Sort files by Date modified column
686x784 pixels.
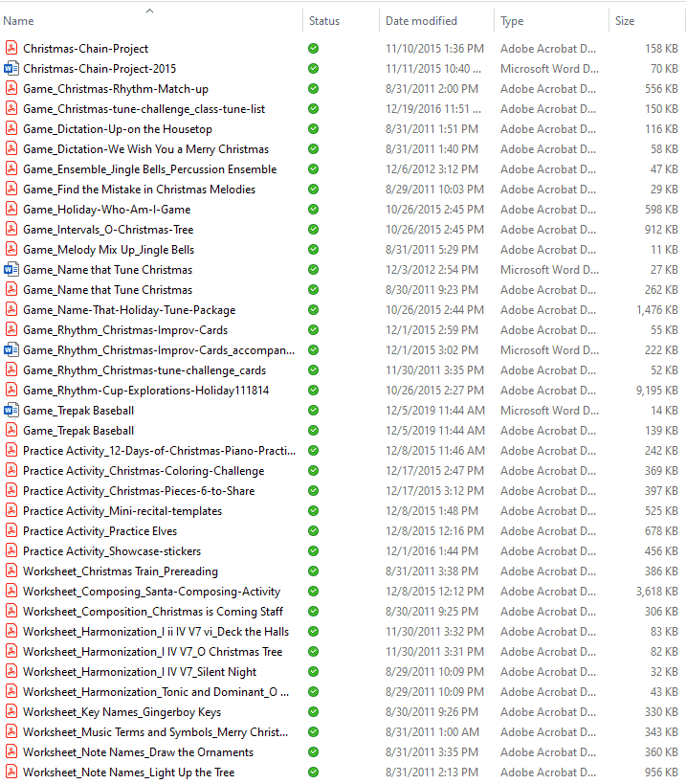(421, 21)
